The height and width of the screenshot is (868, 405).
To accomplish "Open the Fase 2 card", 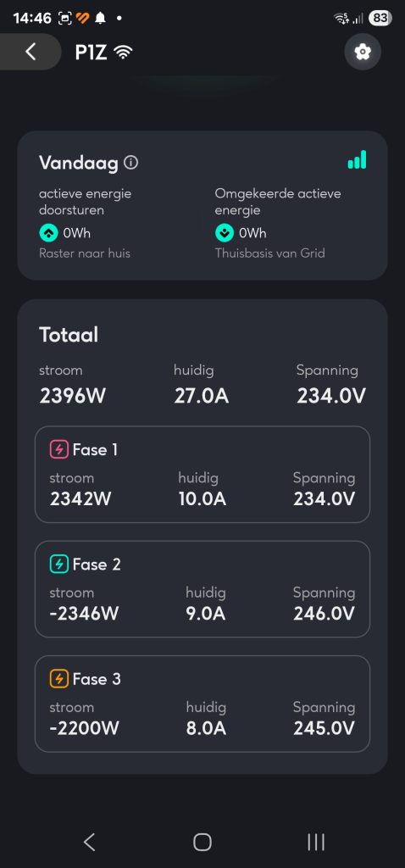I will point(202,589).
